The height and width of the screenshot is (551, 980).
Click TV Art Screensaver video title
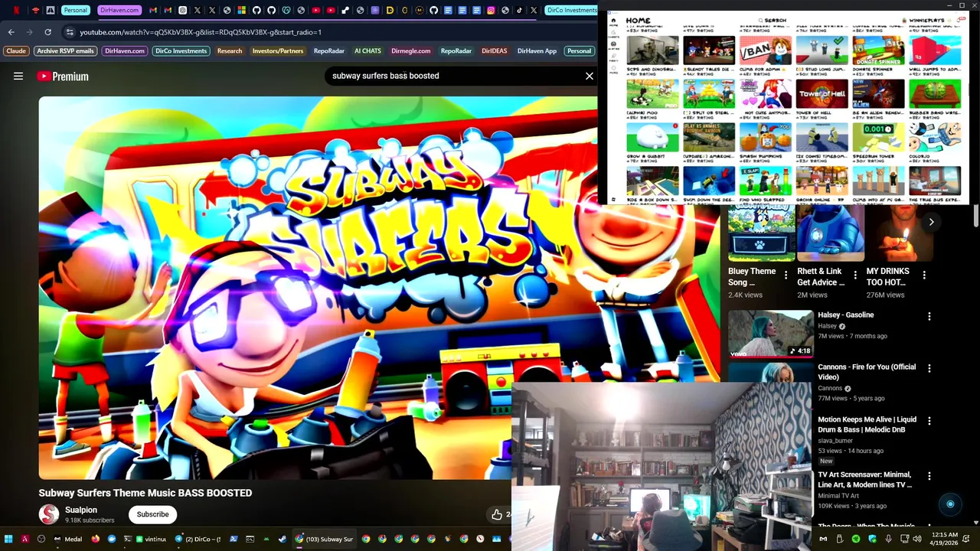[865, 480]
